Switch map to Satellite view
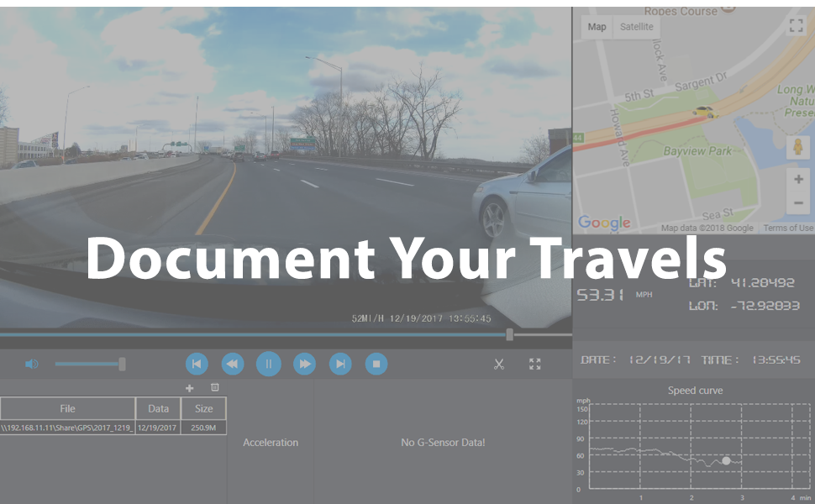 coord(636,27)
